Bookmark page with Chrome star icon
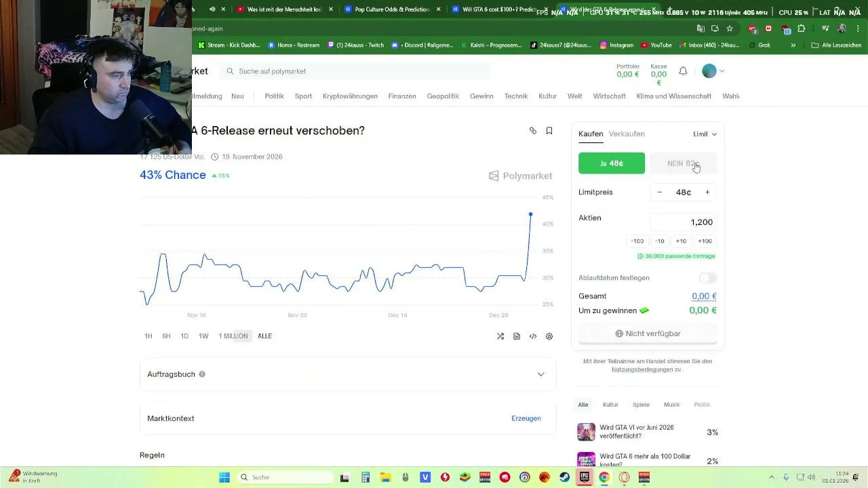The height and width of the screenshot is (488, 868). (730, 28)
